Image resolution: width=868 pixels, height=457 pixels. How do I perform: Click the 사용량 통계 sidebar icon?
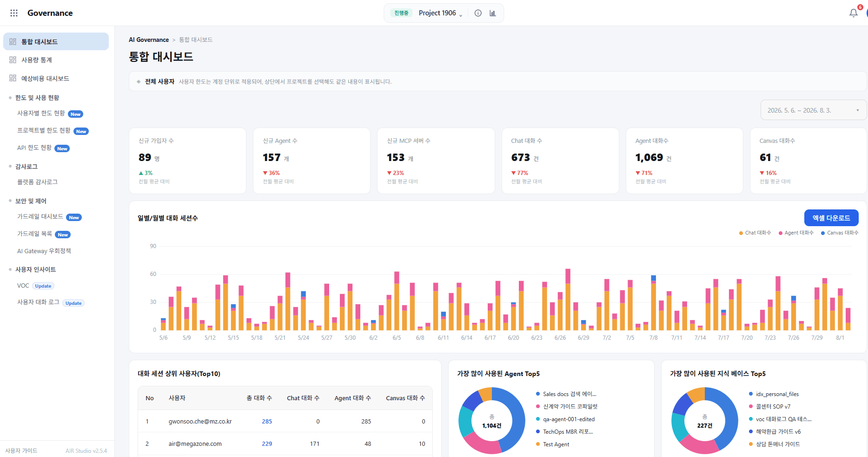tap(13, 60)
